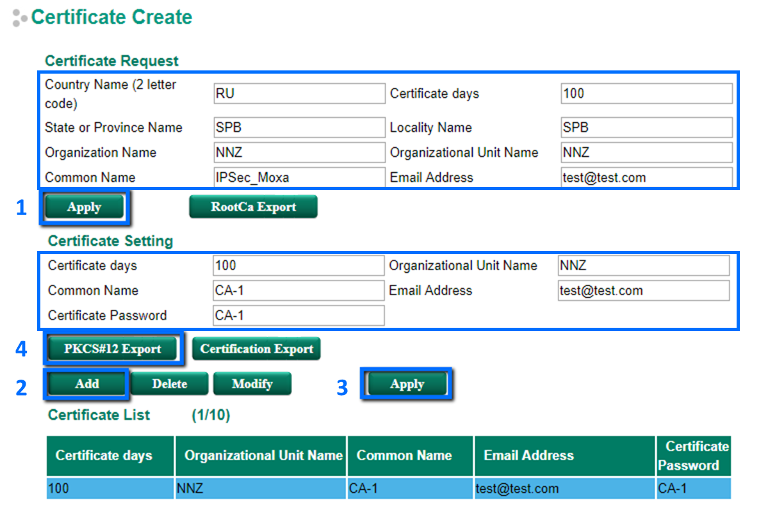The height and width of the screenshot is (532, 768).
Task: Click Apply under Certificate Request section
Action: point(85,207)
